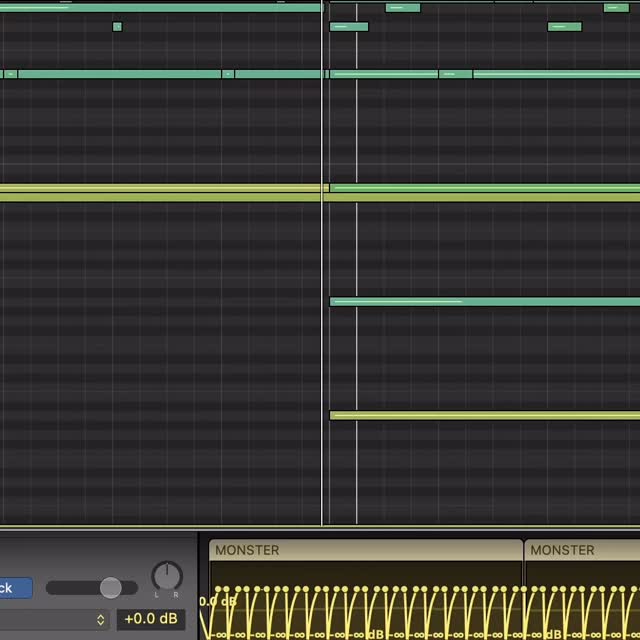Select the tiny square note left of the playhead
The width and height of the screenshot is (640, 640).
click(x=117, y=27)
